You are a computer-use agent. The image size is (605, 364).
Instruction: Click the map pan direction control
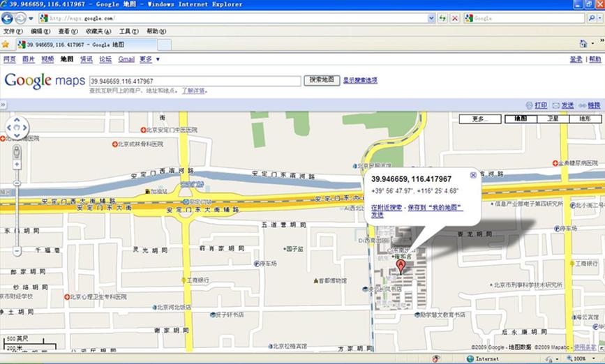17,128
